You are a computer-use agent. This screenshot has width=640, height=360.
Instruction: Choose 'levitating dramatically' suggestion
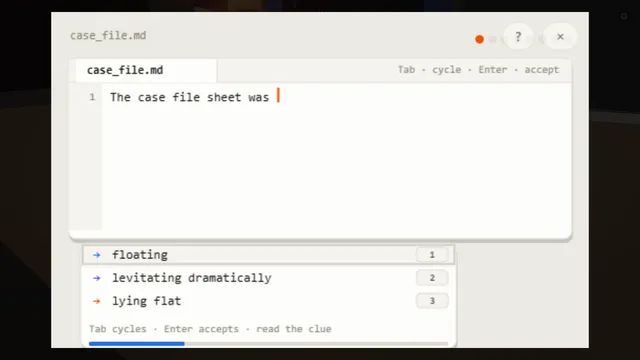tap(269, 278)
